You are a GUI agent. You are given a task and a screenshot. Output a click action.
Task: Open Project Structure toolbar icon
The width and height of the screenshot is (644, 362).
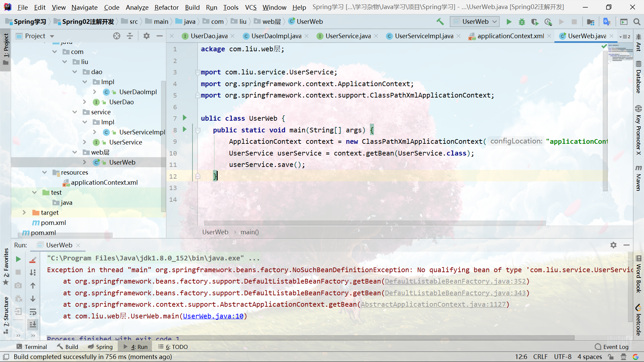coord(591,22)
